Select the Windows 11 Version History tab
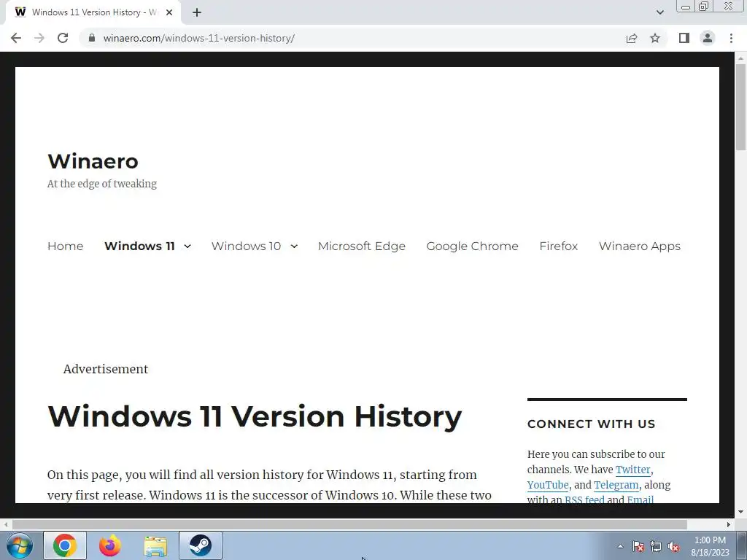The image size is (747, 560). (93, 12)
